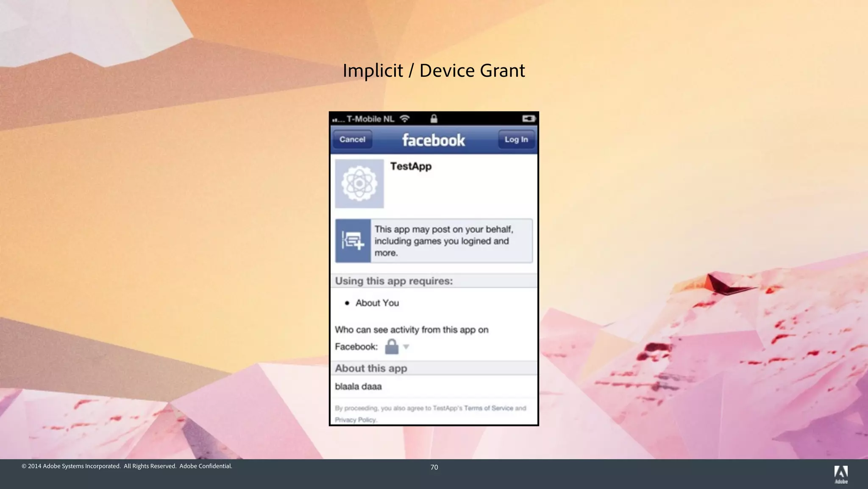Viewport: 868px width, 489px height.
Task: Click slide page number 70
Action: pyautogui.click(x=434, y=467)
